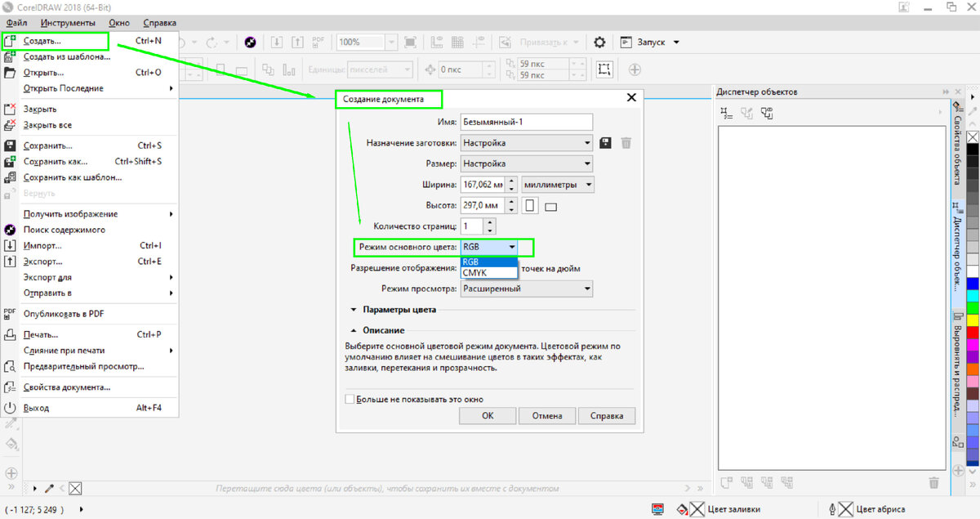Click the Отмена button
This screenshot has height=519, width=980.
(547, 416)
